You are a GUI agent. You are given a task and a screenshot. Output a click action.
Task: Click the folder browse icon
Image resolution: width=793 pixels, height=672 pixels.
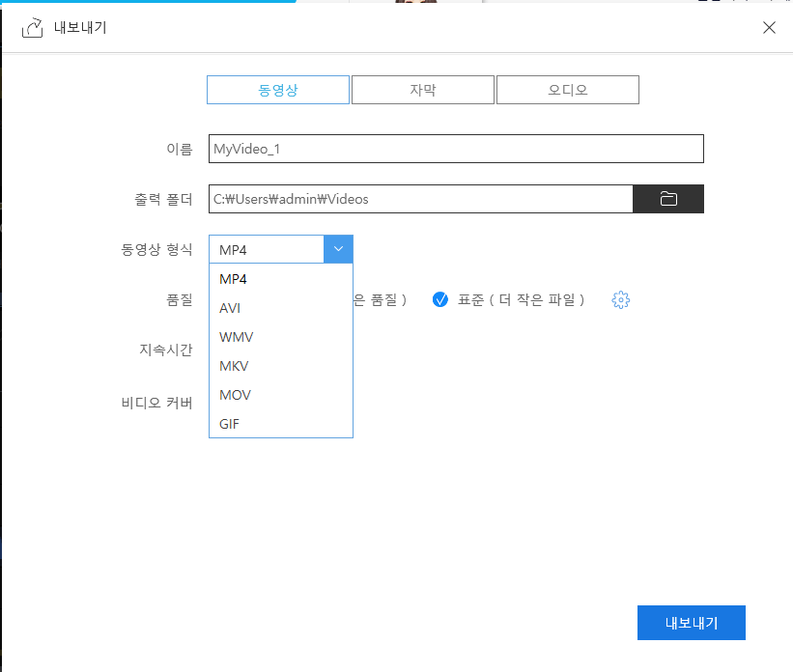click(x=667, y=198)
